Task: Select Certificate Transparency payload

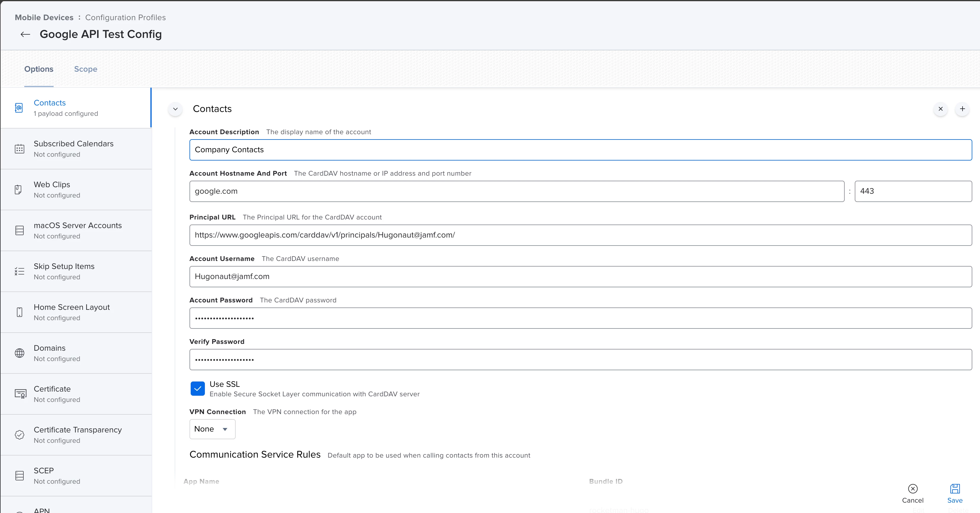Action: tap(78, 435)
